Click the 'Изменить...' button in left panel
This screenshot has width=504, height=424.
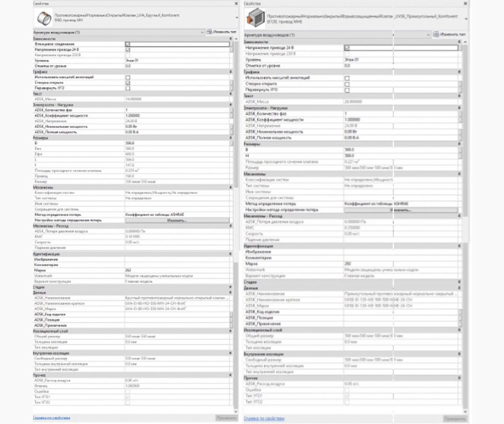point(177,220)
